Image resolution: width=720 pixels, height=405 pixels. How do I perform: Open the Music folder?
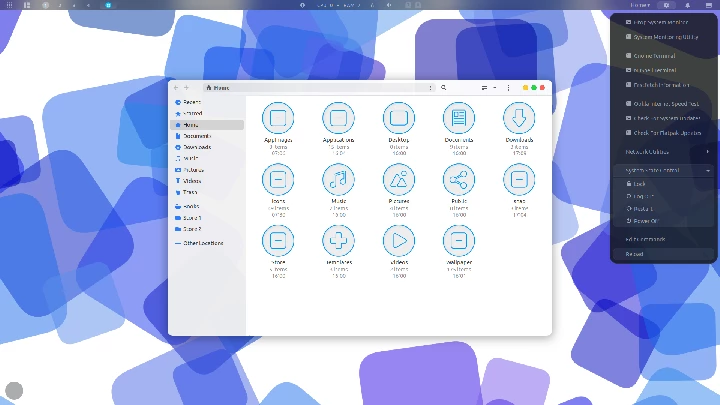click(338, 180)
